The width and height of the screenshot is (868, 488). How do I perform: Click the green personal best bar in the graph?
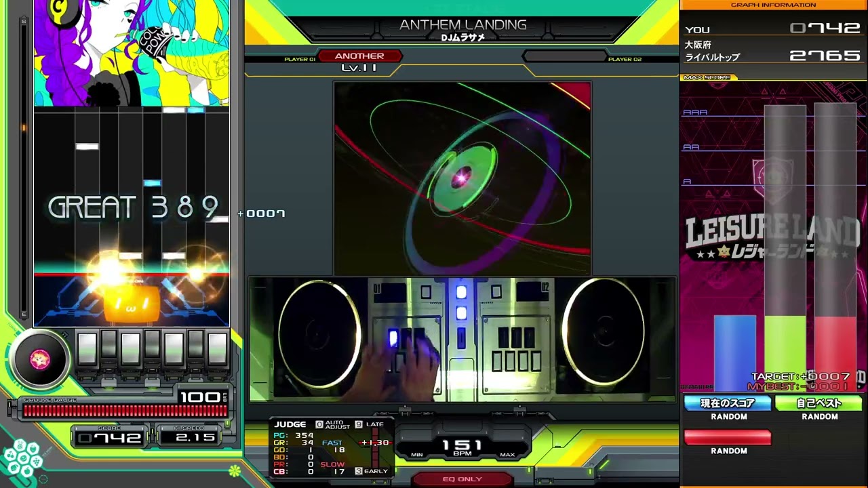click(x=785, y=352)
